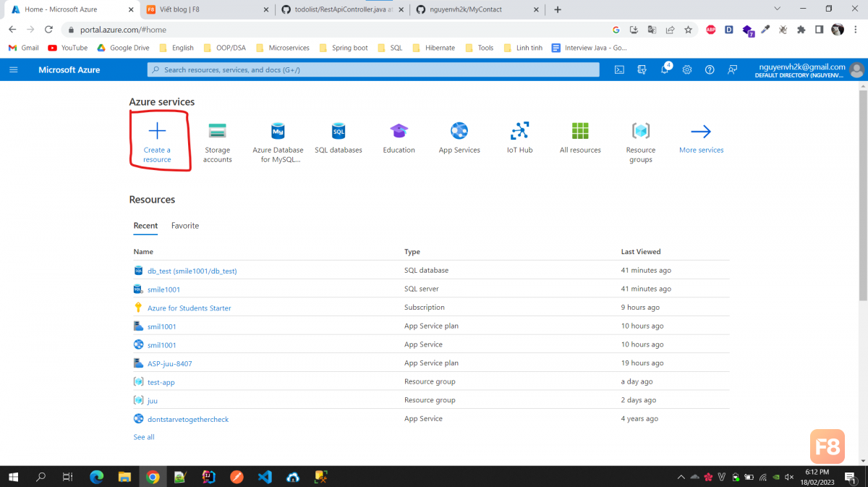The image size is (868, 487).
Task: Open Resource groups service icon
Action: (x=641, y=131)
